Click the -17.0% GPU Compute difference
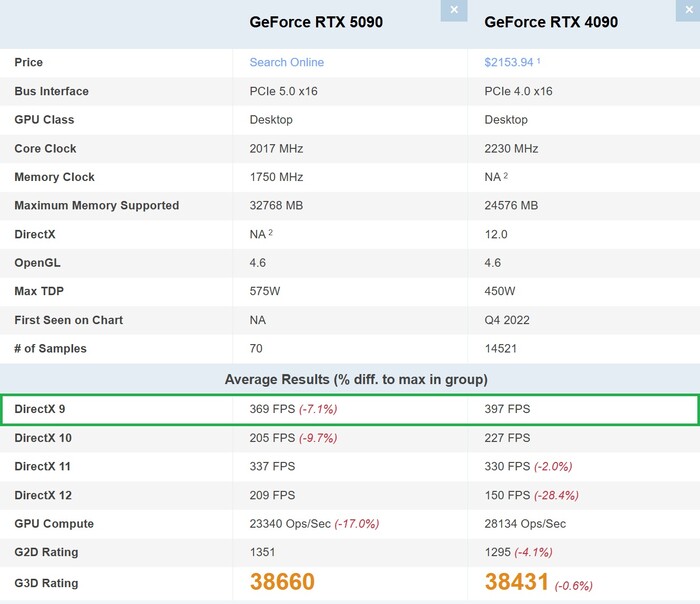700x604 pixels. [356, 524]
